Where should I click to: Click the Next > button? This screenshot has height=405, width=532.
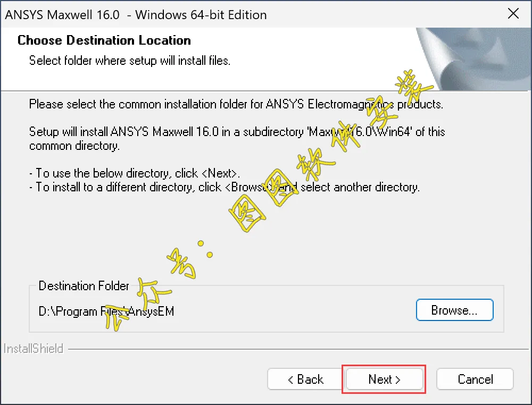click(x=384, y=379)
